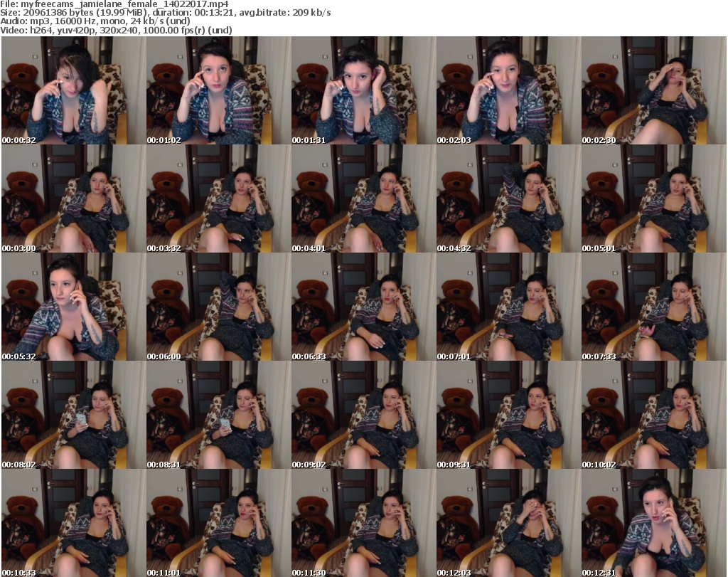Select the thumbnail stamped 00:11:01
728x577 pixels.
pyautogui.click(x=219, y=523)
